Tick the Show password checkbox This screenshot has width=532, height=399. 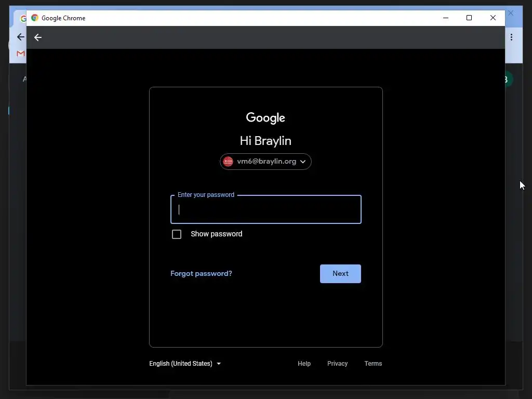(177, 234)
